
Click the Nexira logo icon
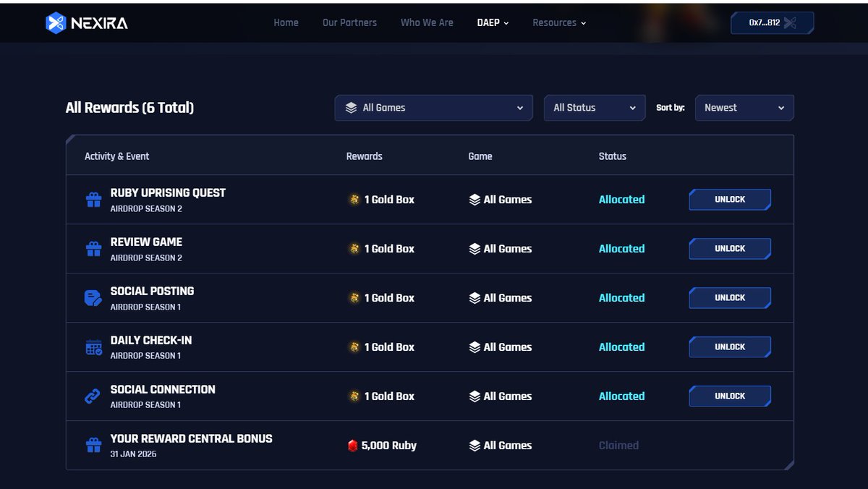pos(56,23)
